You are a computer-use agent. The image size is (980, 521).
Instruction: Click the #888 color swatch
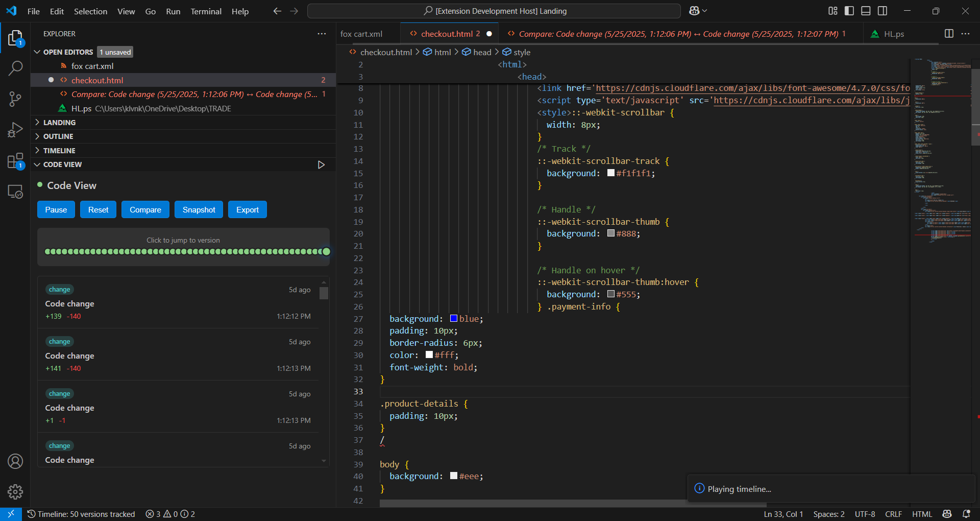click(x=611, y=233)
